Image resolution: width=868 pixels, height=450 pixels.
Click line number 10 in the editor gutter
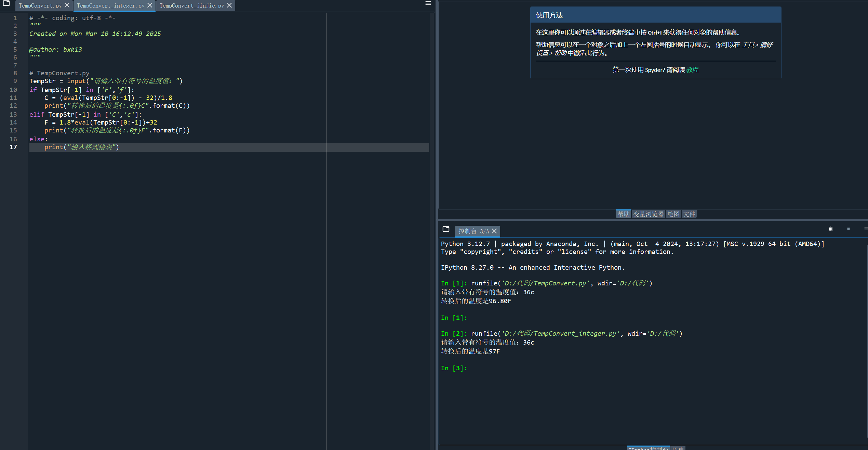[x=13, y=90]
